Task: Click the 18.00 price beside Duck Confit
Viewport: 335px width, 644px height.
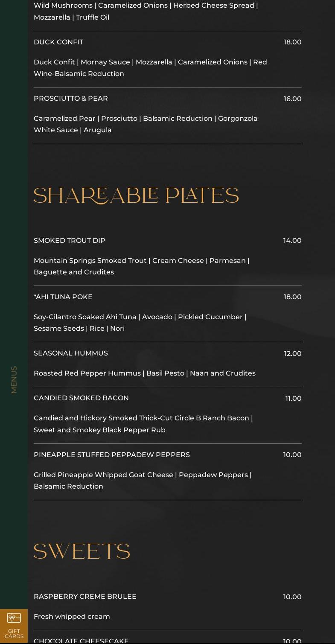Action: tap(293, 42)
